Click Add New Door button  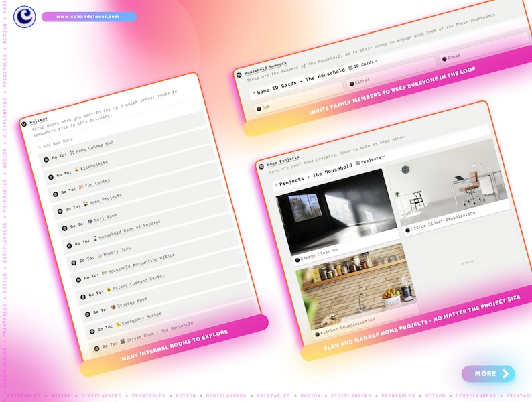56,143
